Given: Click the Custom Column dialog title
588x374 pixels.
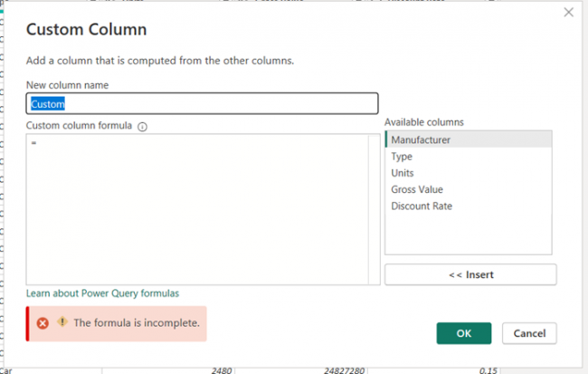Looking at the screenshot, I should [86, 29].
